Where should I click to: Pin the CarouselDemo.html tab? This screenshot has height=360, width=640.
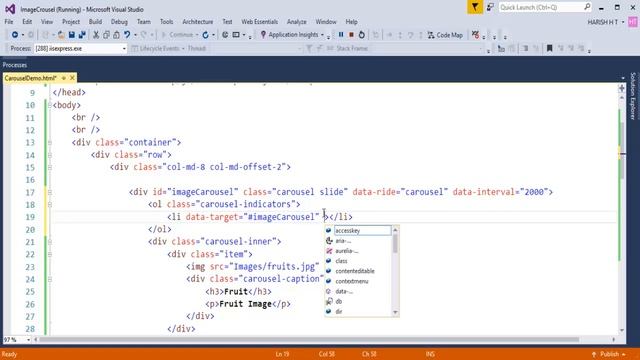coord(64,78)
